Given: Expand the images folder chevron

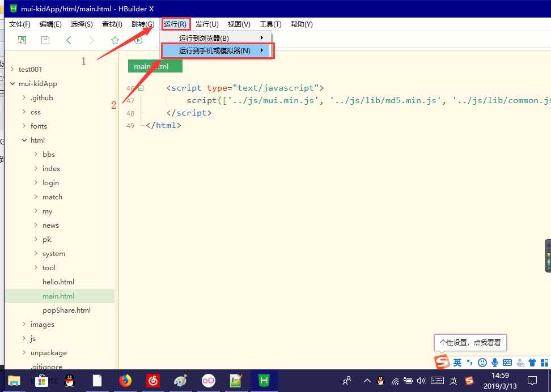Looking at the screenshot, I should point(24,324).
